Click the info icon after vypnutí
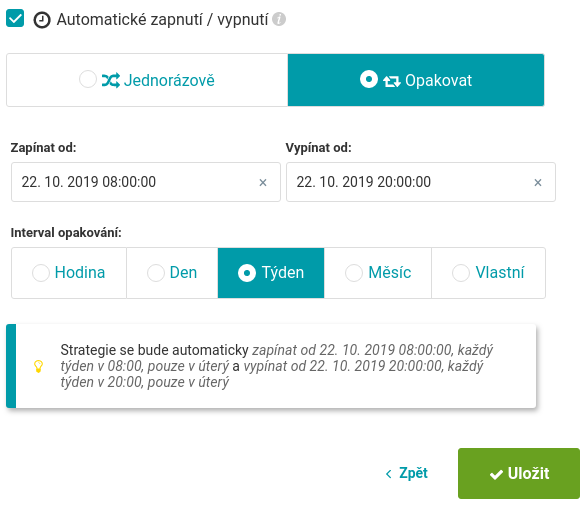585x512 pixels. [279, 19]
